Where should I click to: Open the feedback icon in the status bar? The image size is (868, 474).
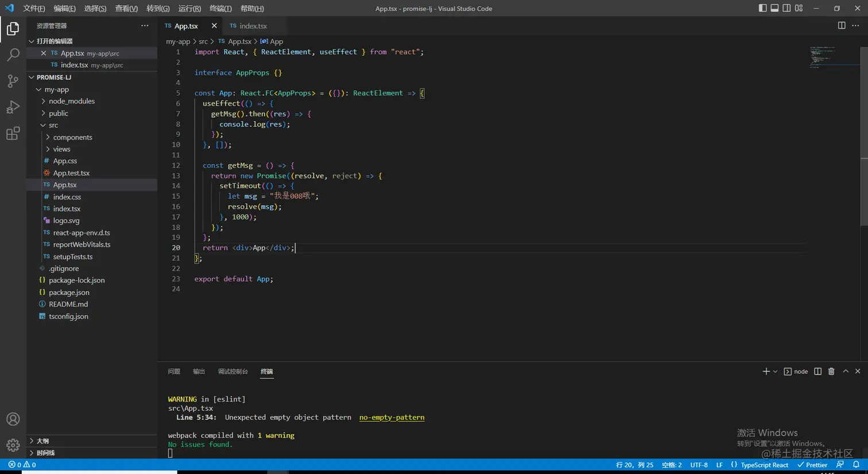click(x=840, y=465)
